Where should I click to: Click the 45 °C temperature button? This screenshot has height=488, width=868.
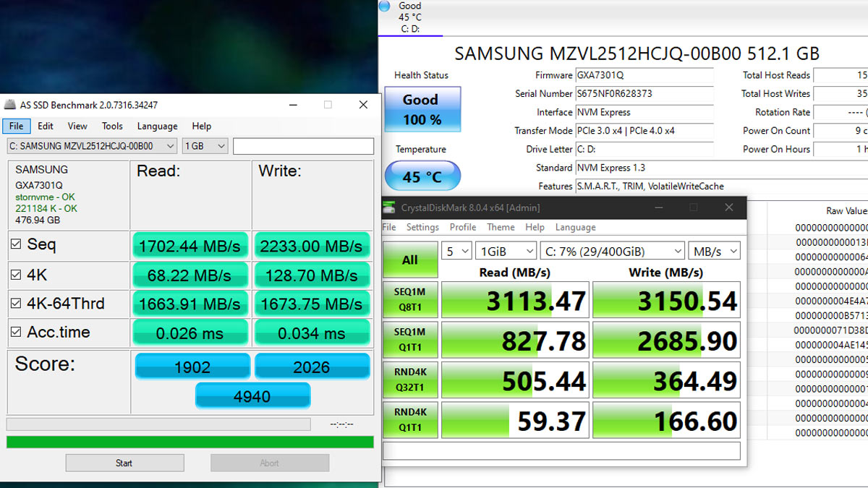tap(422, 176)
